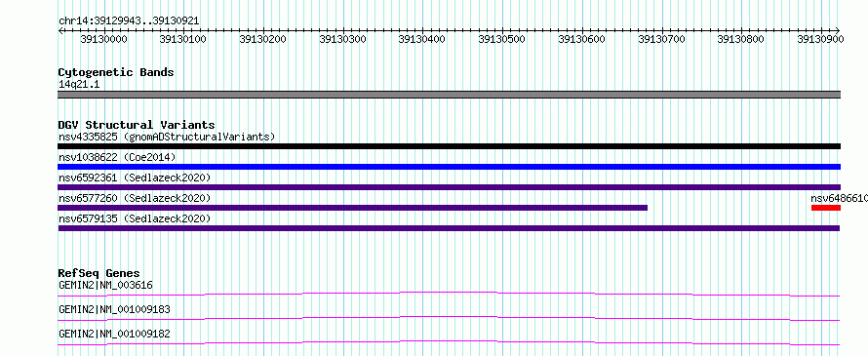The width and height of the screenshot is (868, 356).
Task: Open variant nsv4335825 (gnomADStructuralVariants) label
Action: tap(167, 137)
